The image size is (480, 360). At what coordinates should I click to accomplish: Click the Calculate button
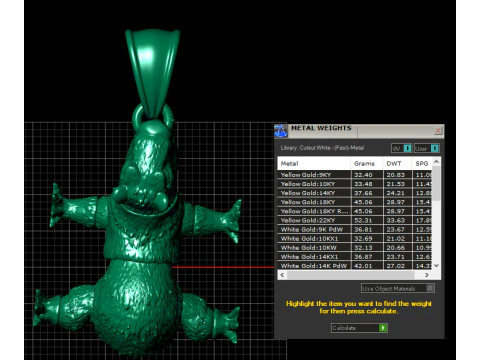359,328
